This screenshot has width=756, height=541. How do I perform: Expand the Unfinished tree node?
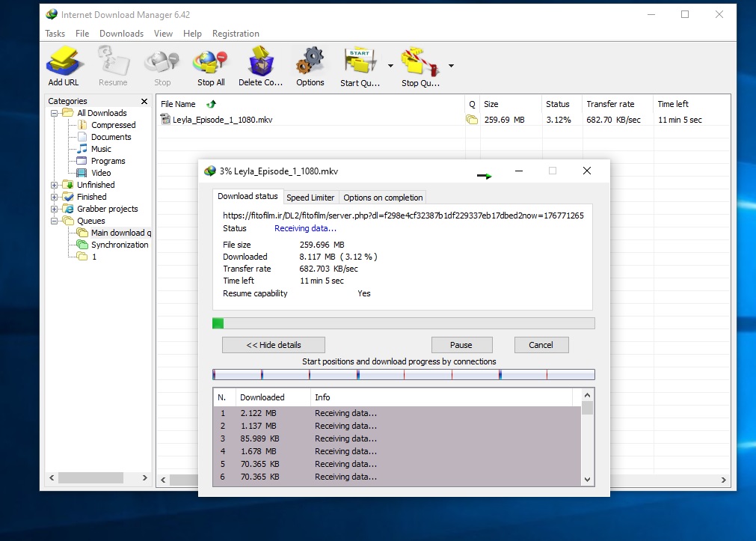(x=55, y=185)
